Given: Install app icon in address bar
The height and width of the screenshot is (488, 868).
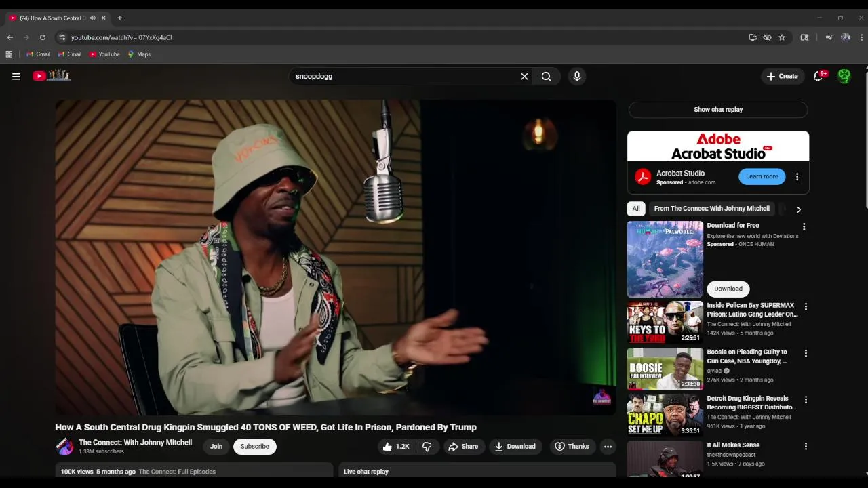Looking at the screenshot, I should point(753,37).
